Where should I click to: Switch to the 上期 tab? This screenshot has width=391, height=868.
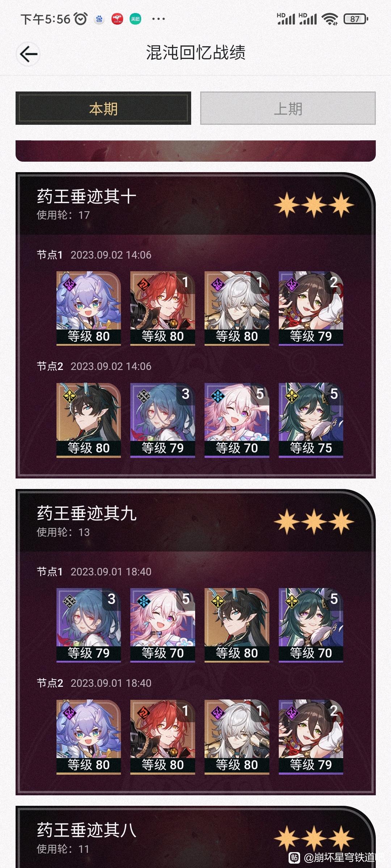(x=288, y=109)
